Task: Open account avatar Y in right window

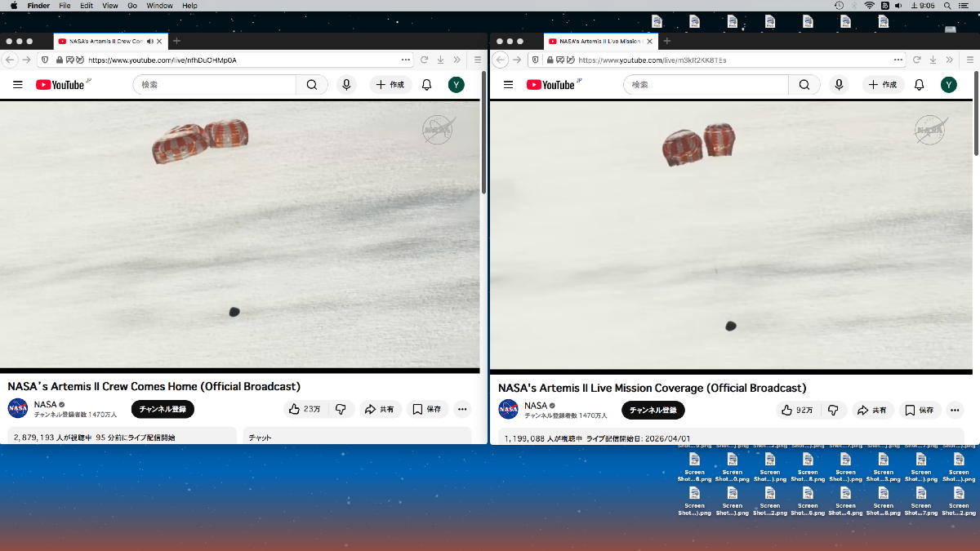Action: click(949, 85)
